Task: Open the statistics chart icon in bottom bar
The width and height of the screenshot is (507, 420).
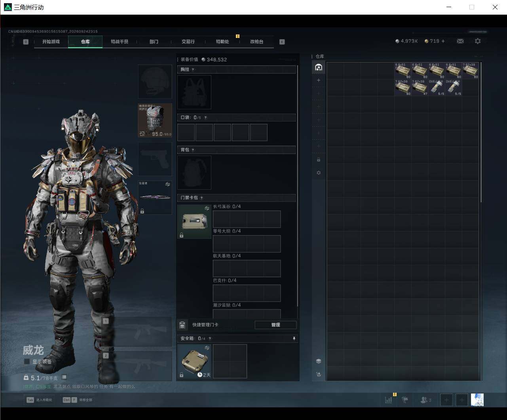Action: [388, 400]
